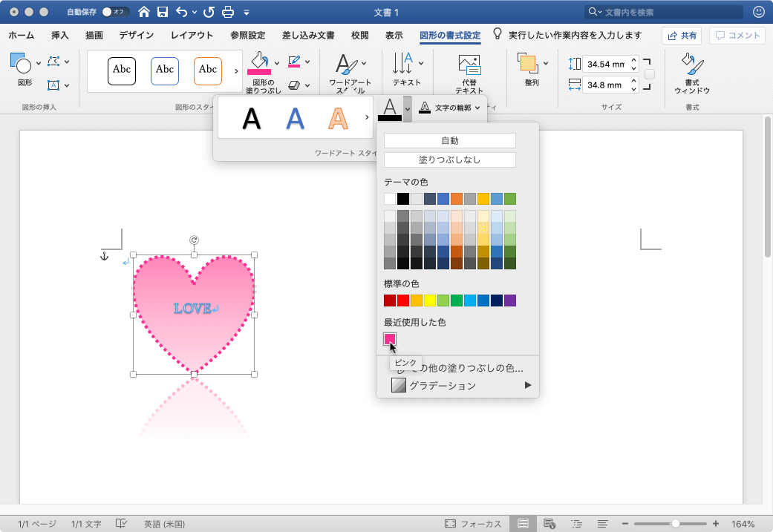Viewport: 773px width, 532px height.
Task: Pick the standard red color swatch
Action: (403, 301)
